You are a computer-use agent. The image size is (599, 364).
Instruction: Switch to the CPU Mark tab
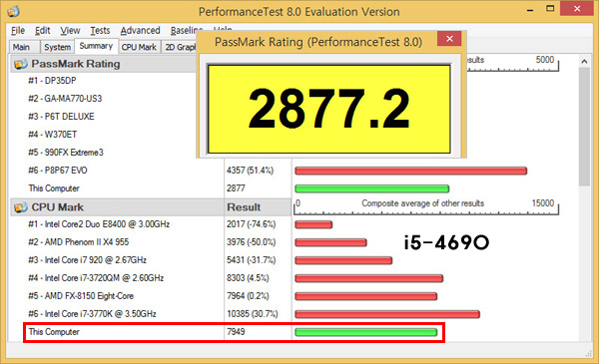coord(139,47)
